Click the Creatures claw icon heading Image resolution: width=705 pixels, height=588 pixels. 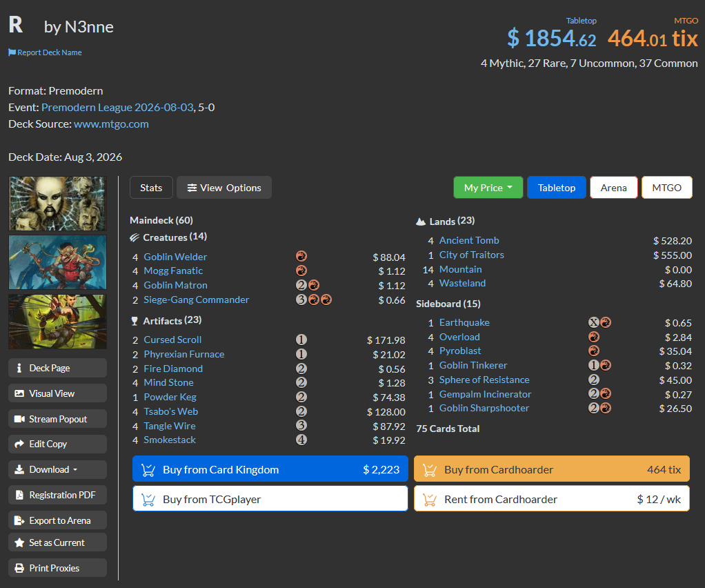[x=135, y=237]
